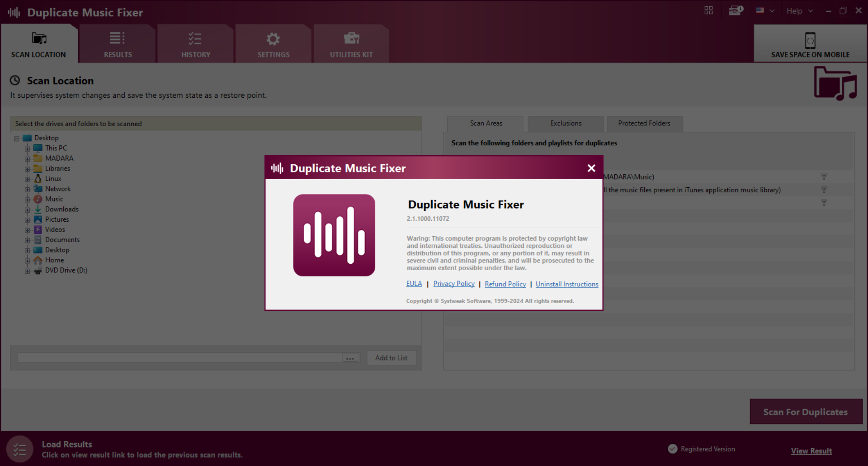Click the Scan Location clock icon

pos(15,81)
